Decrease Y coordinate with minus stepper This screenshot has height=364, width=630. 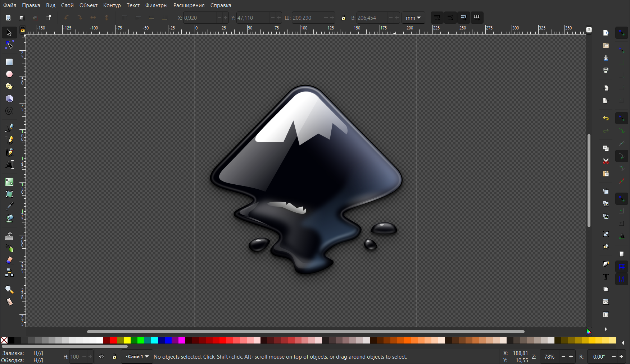[x=272, y=18]
